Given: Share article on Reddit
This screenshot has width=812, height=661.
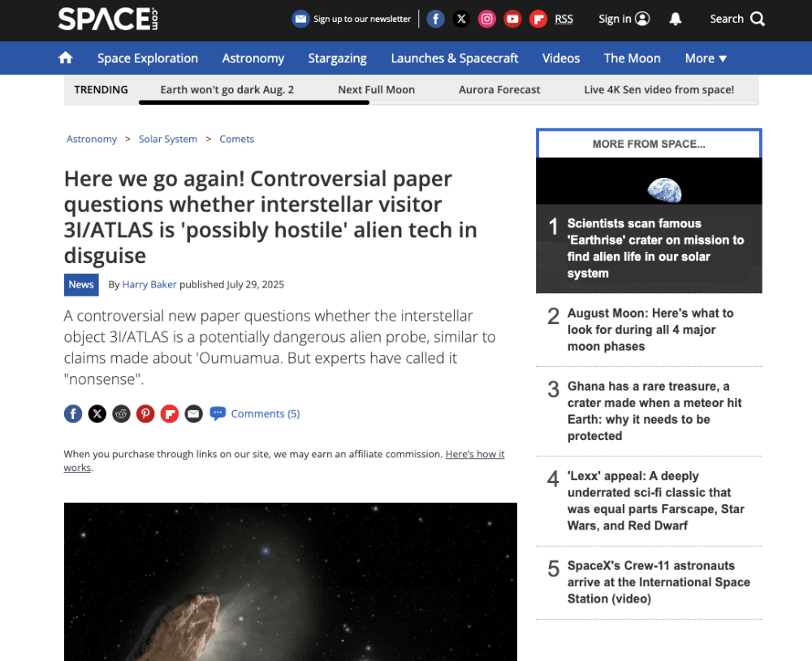Looking at the screenshot, I should pyautogui.click(x=121, y=413).
